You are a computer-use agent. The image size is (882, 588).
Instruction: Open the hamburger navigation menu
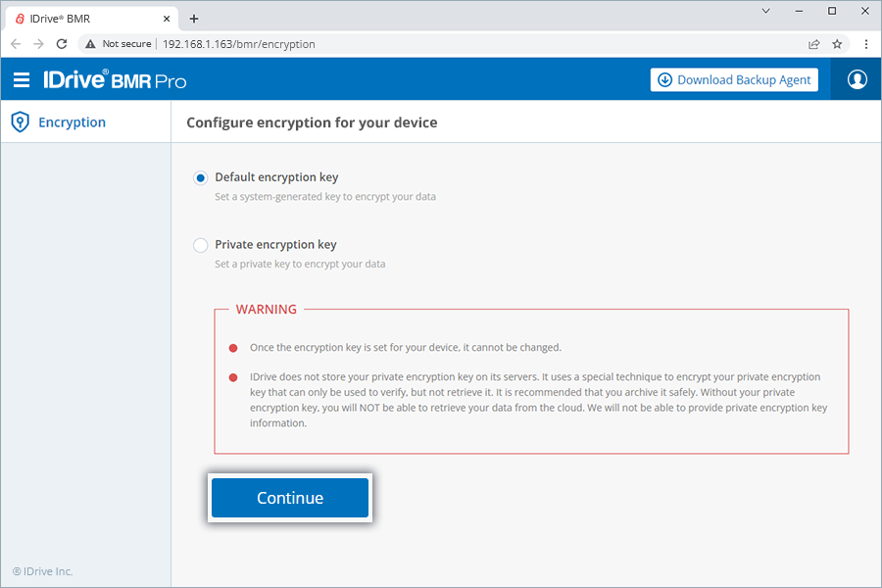(22, 79)
